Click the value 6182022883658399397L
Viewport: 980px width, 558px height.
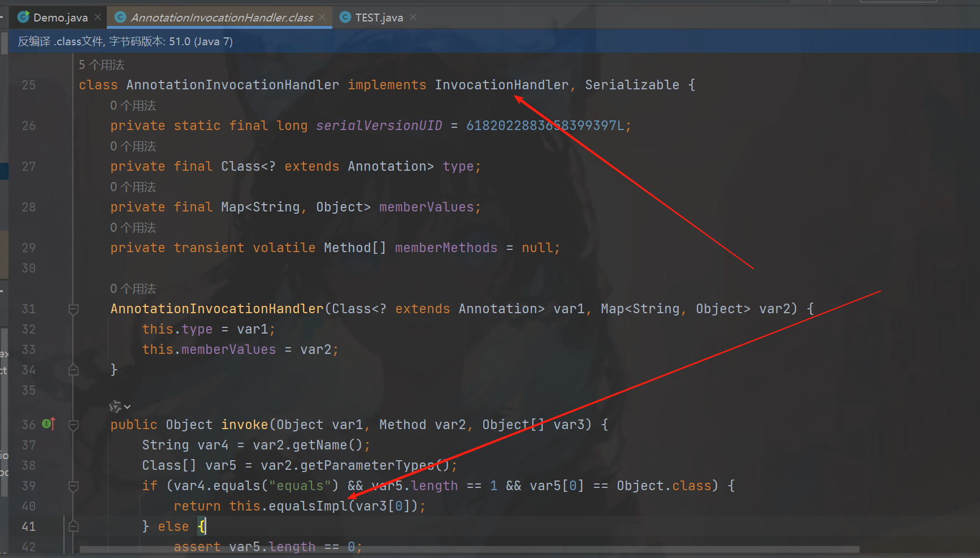545,126
